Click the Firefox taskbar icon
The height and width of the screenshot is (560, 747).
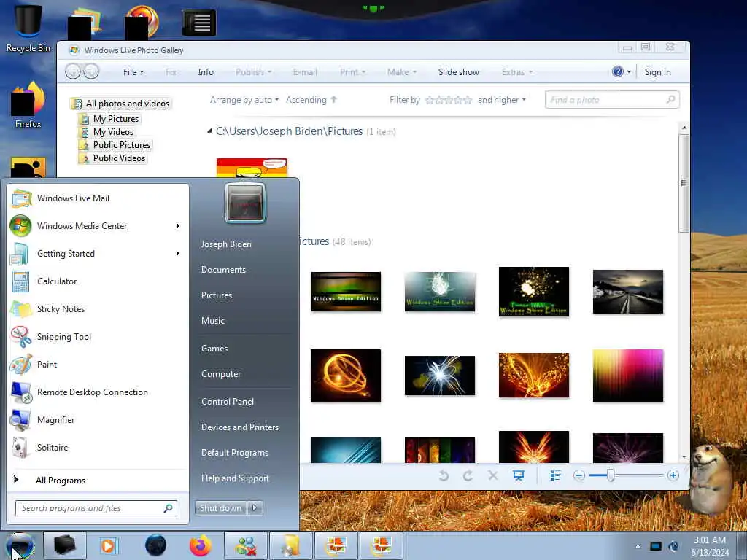tap(201, 545)
